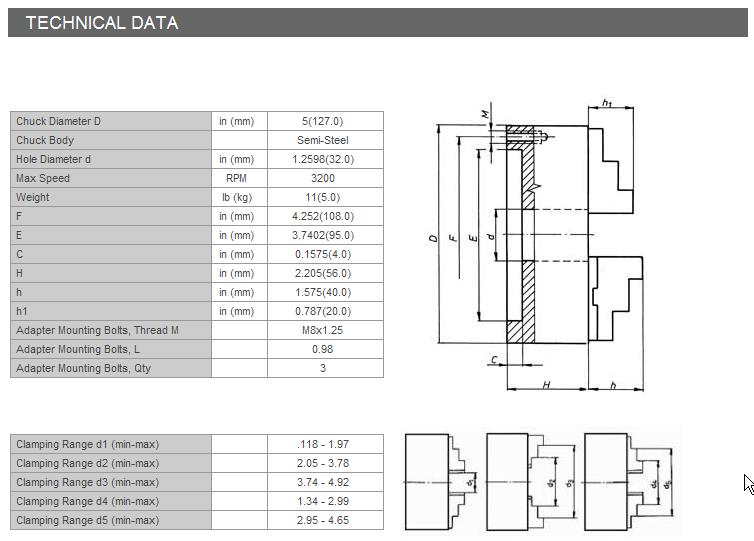Click the h1 dimension label atop drawing
Viewport: 754px width, 541px height.
point(607,102)
